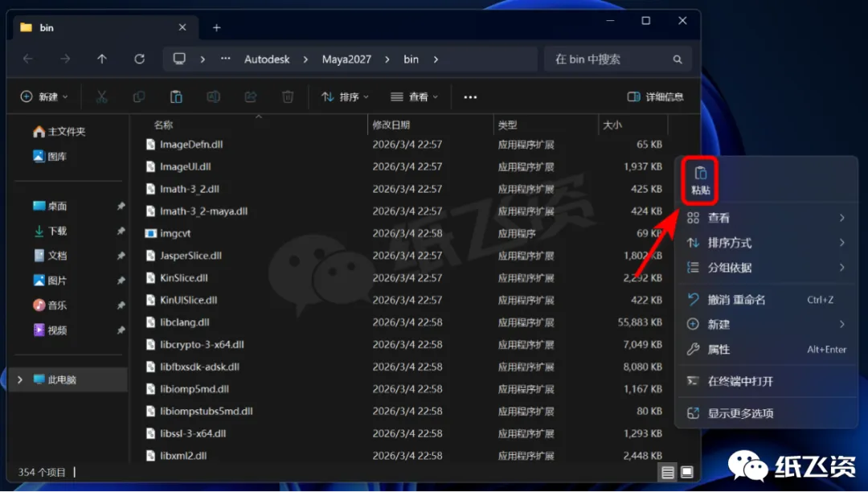
Task: Unpin 下载 using its pin icon
Action: (121, 231)
